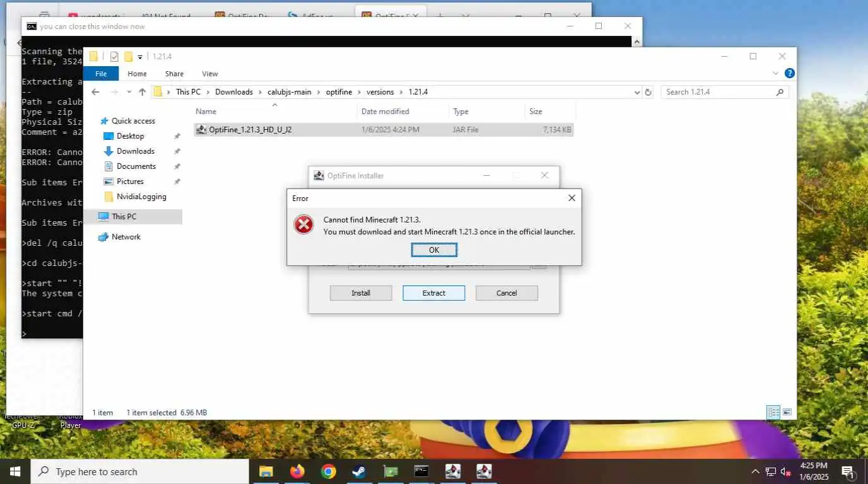Switch to Details view in status bar
The height and width of the screenshot is (484, 868).
[773, 413]
